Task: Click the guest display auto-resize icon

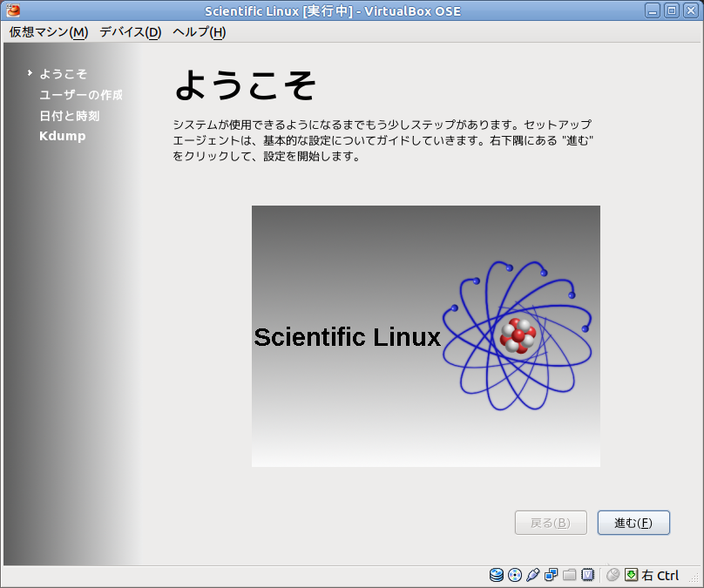Action: 630,575
